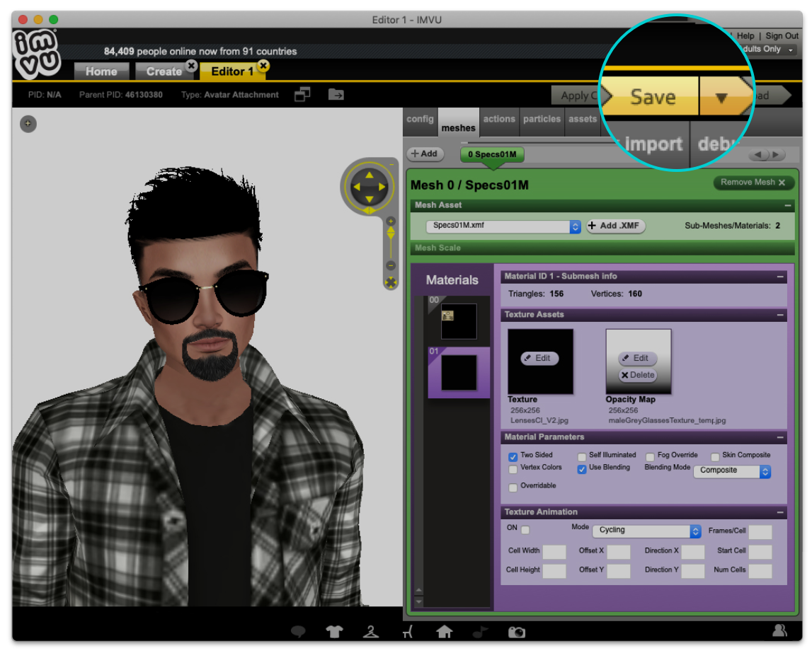Rotate camera down with the down arrow
Screen dimensions: 812x653
click(370, 200)
